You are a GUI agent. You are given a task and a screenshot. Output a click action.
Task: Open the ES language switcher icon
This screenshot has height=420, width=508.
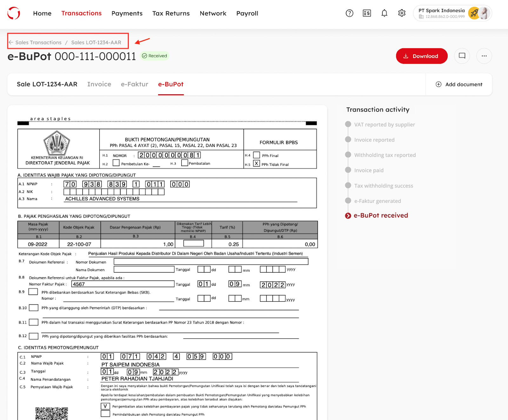coord(367,13)
